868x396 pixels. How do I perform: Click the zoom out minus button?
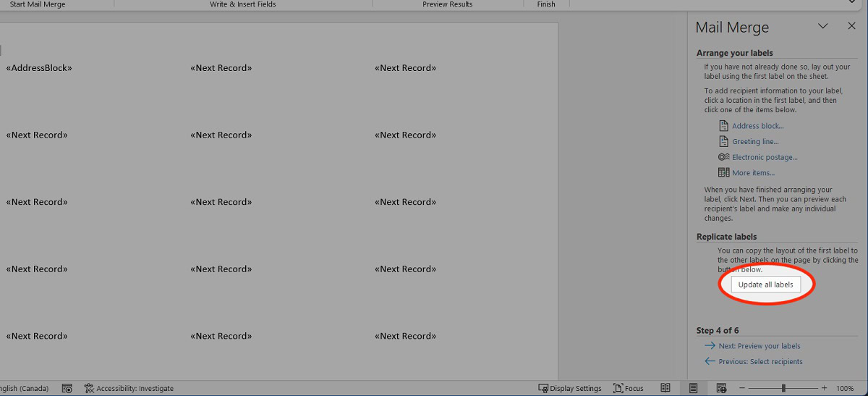coord(743,388)
